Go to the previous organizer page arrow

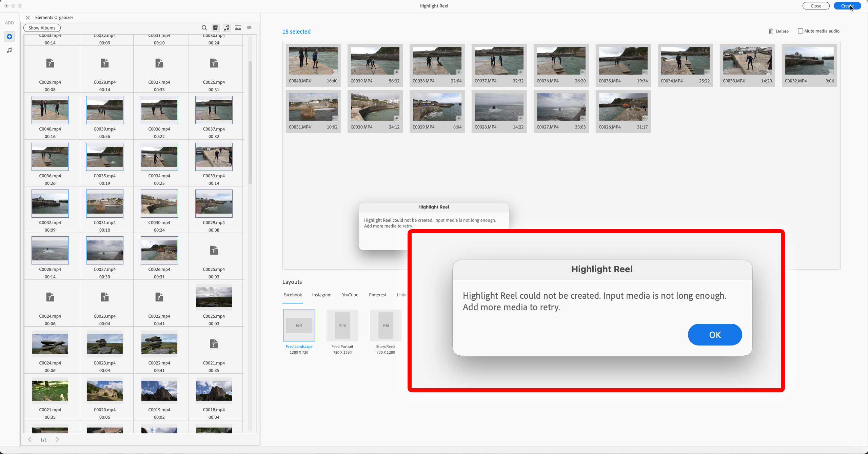[x=30, y=439]
